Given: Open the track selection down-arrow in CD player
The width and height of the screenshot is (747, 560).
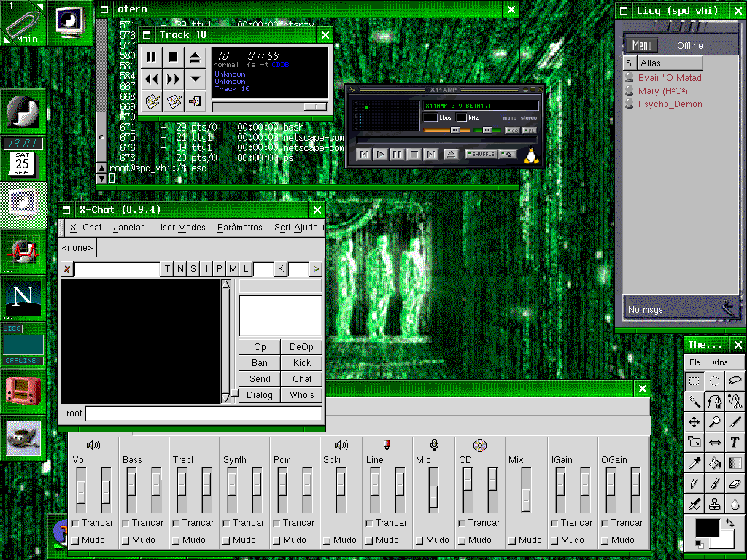Looking at the screenshot, I should (196, 79).
